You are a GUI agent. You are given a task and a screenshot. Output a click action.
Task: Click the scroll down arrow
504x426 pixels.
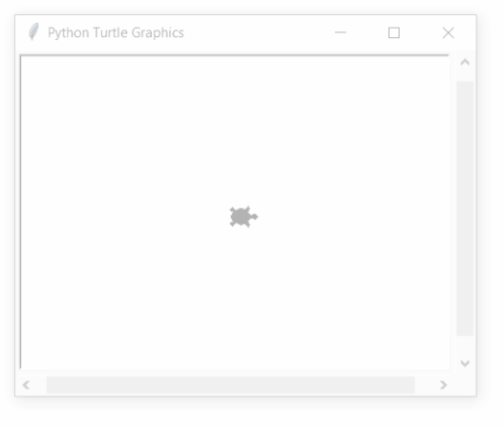pos(465,364)
